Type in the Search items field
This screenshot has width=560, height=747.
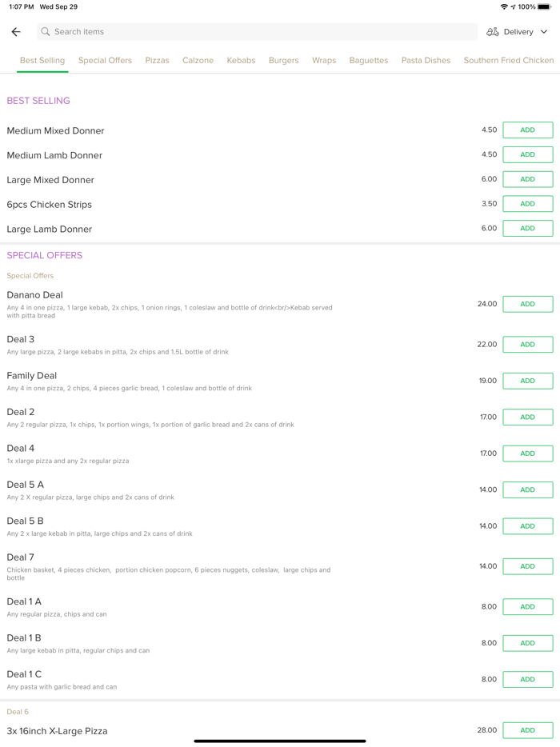pyautogui.click(x=256, y=32)
